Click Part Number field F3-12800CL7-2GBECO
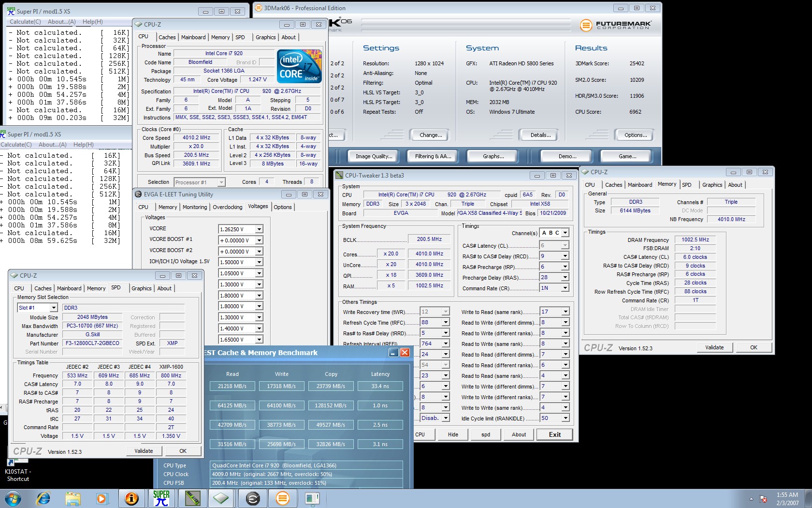This screenshot has width=812, height=508. pyautogui.click(x=92, y=343)
